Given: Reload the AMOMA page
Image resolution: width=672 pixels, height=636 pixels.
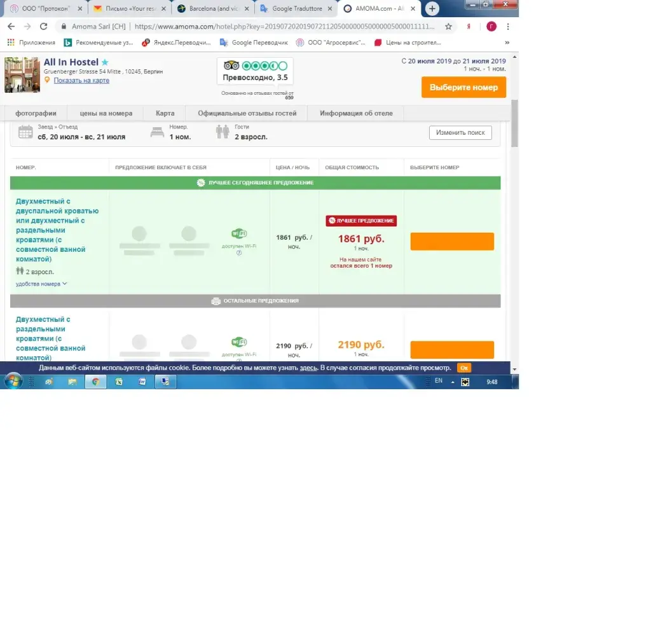Looking at the screenshot, I should [44, 27].
